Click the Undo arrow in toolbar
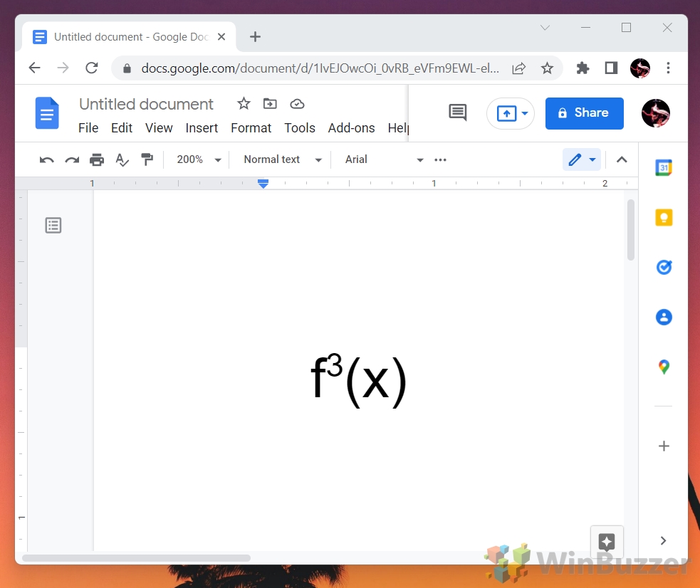700x588 pixels. tap(46, 159)
